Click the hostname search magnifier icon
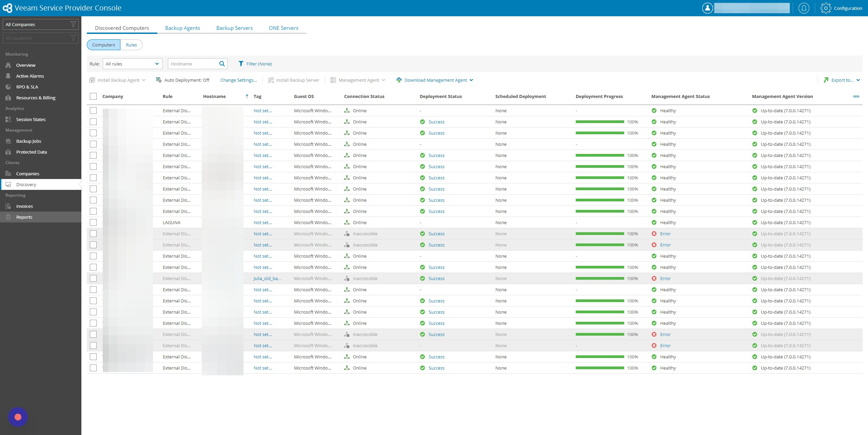Image resolution: width=868 pixels, height=435 pixels. pyautogui.click(x=222, y=64)
